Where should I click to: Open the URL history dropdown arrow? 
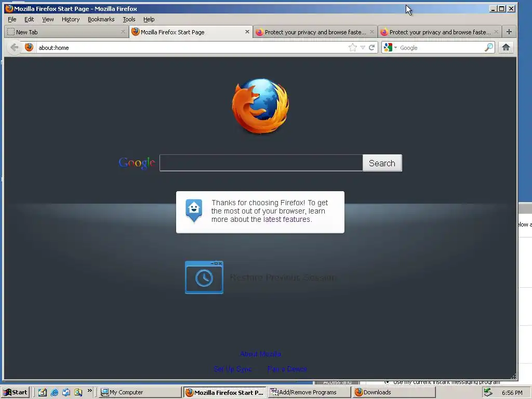click(363, 47)
